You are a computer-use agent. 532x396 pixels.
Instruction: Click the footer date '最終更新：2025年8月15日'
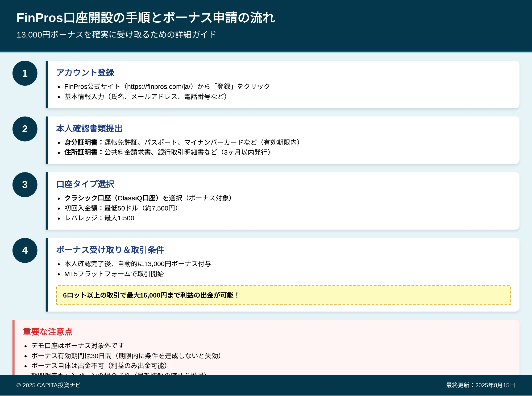pos(481,385)
